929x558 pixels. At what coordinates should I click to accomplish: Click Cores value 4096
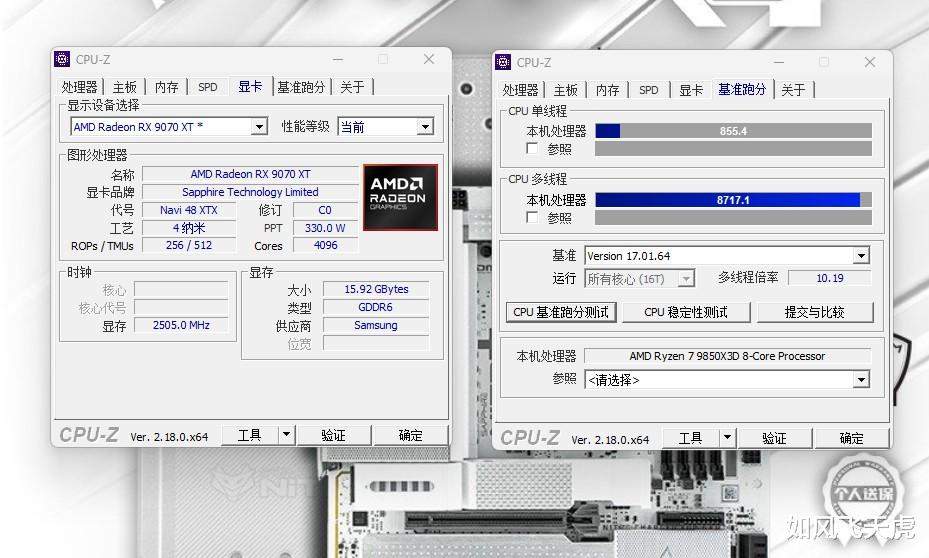pyautogui.click(x=325, y=245)
